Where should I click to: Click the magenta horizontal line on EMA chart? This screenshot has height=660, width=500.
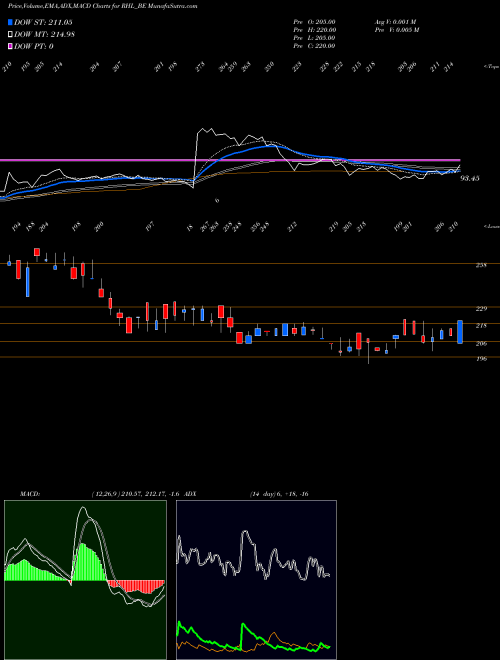pyautogui.click(x=230, y=160)
